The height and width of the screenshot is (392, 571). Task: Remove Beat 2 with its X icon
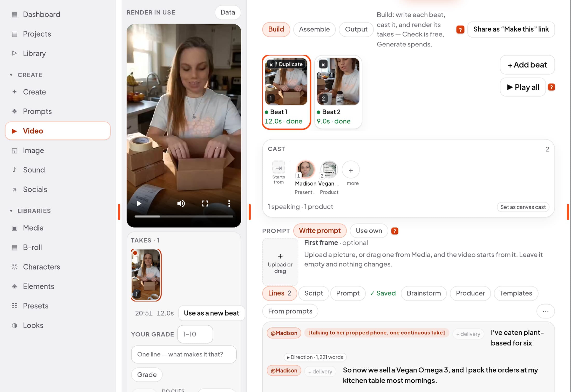pyautogui.click(x=323, y=65)
